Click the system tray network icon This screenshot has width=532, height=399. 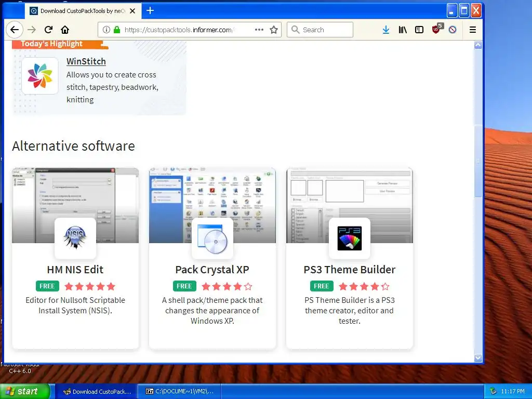[493, 392]
